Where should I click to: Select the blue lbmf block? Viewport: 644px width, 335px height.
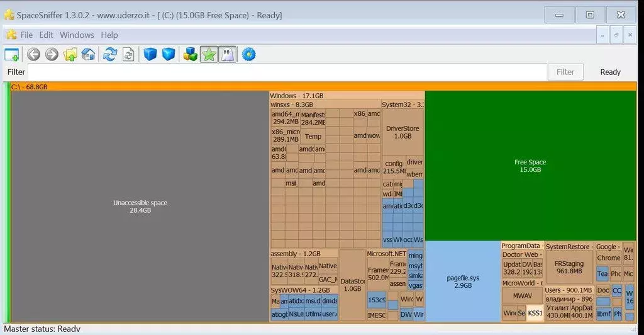coord(604,314)
